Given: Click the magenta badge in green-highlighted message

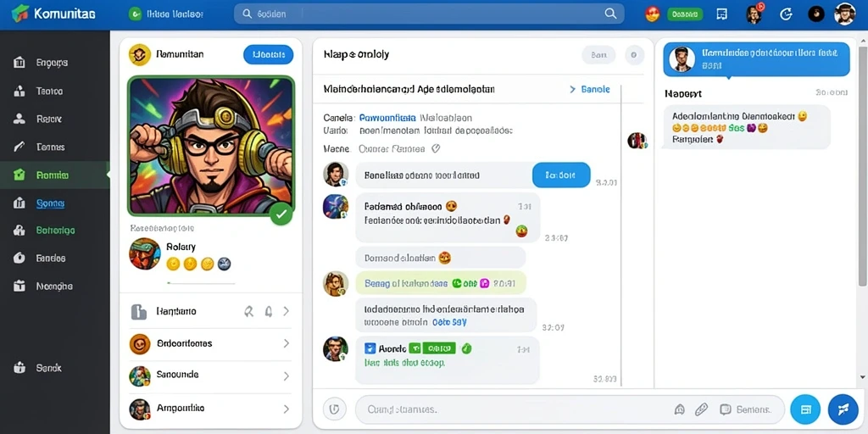Looking at the screenshot, I should click(484, 283).
